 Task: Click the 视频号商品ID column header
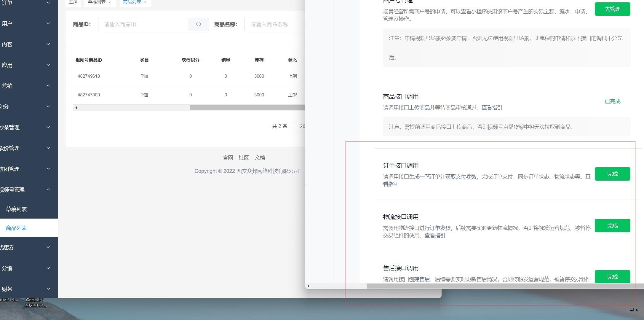coord(89,60)
